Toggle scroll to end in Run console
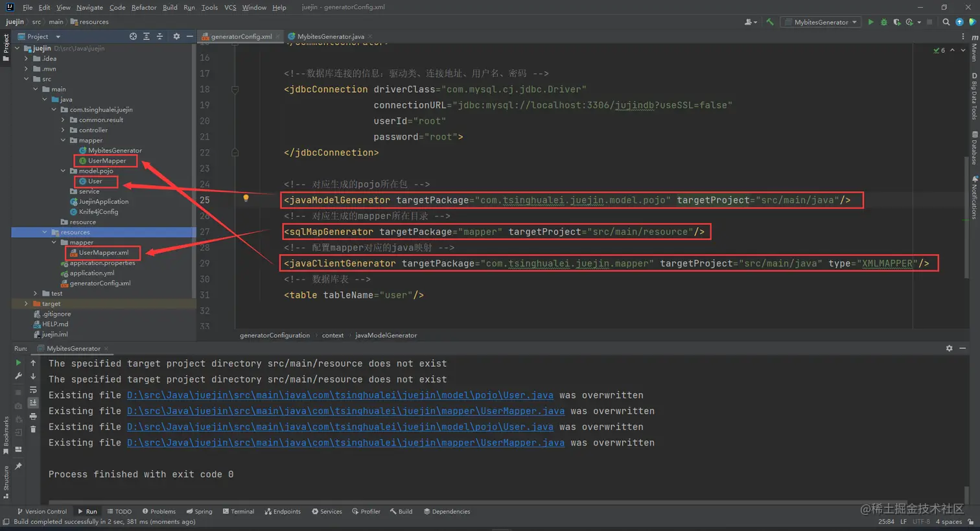 [x=33, y=403]
